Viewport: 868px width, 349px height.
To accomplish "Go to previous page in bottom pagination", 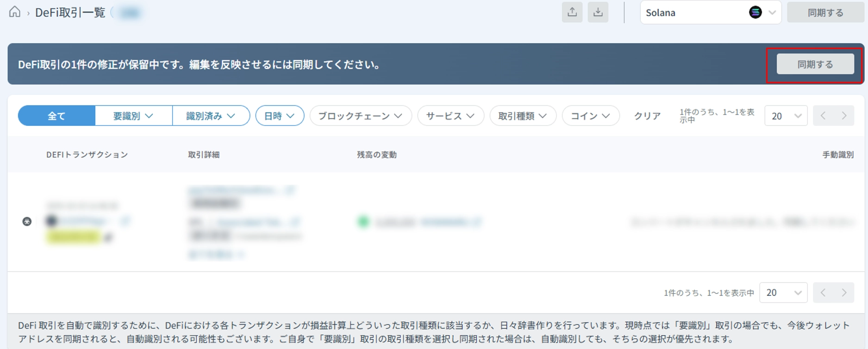I will [x=823, y=293].
